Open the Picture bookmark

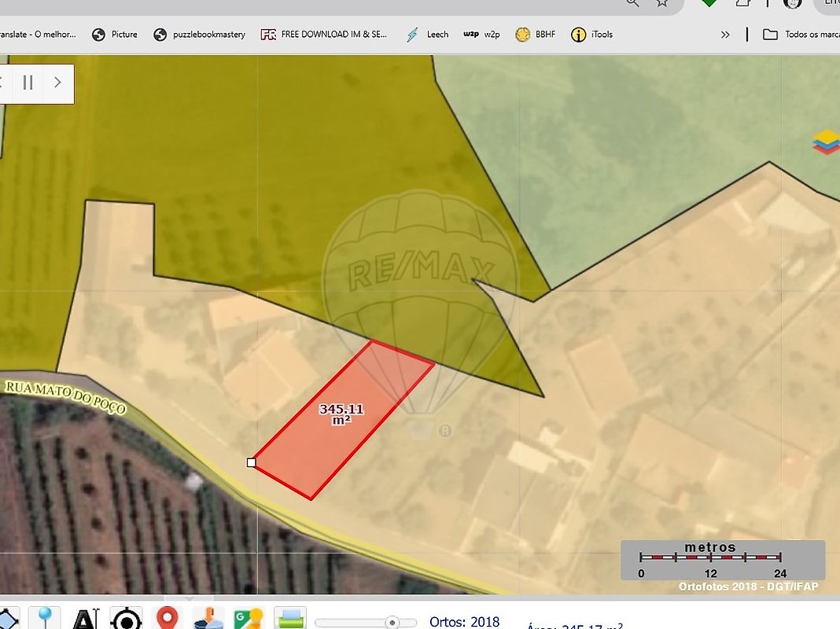[x=115, y=35]
